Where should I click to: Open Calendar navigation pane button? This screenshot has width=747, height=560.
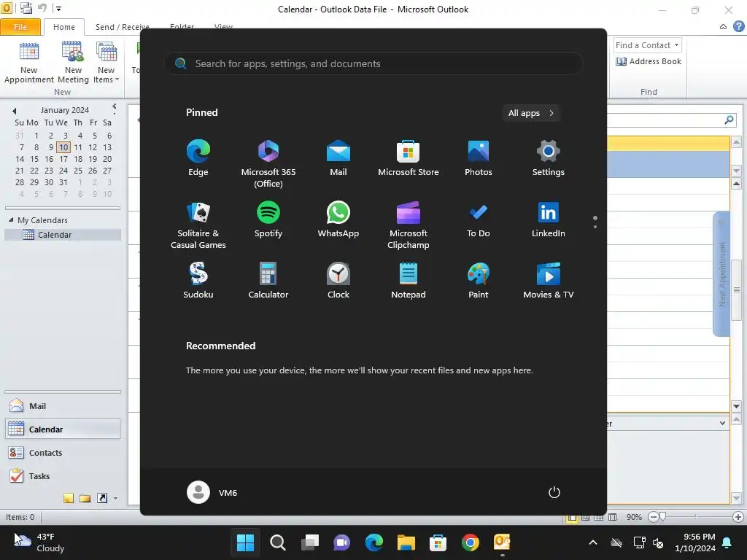tap(63, 429)
